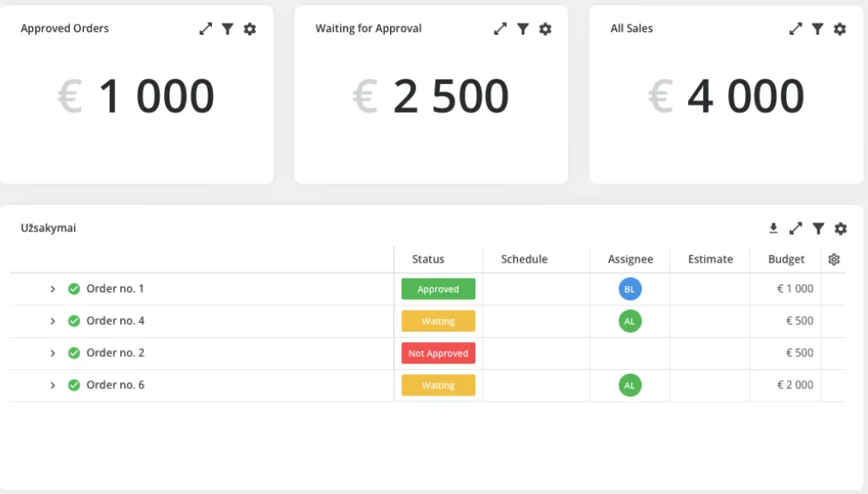Click the € 4 000 total value
Viewport: 868px width, 494px height.
click(726, 96)
